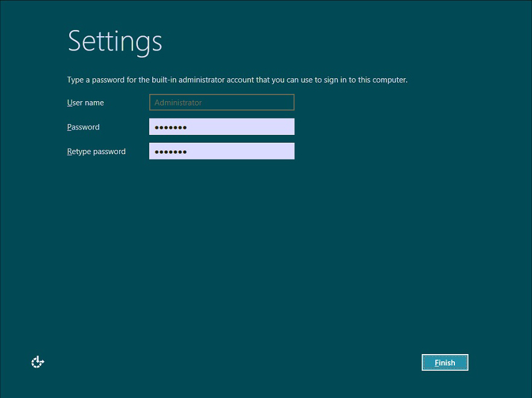Screen dimensions: 532x398
Task: Click the Password label text
Action: 83,127
